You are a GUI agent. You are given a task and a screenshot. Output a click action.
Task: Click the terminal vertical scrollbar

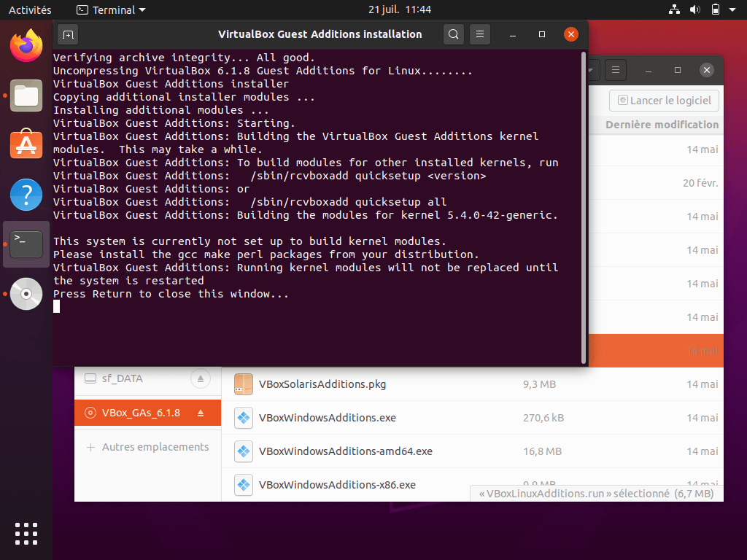[584, 208]
